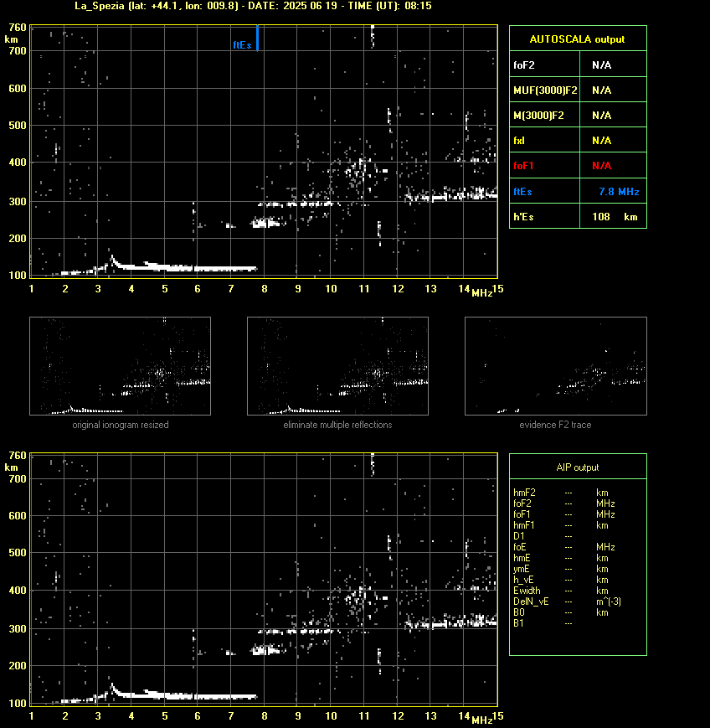Click the 'eliminate multiple reflections' caption

[x=337, y=425]
